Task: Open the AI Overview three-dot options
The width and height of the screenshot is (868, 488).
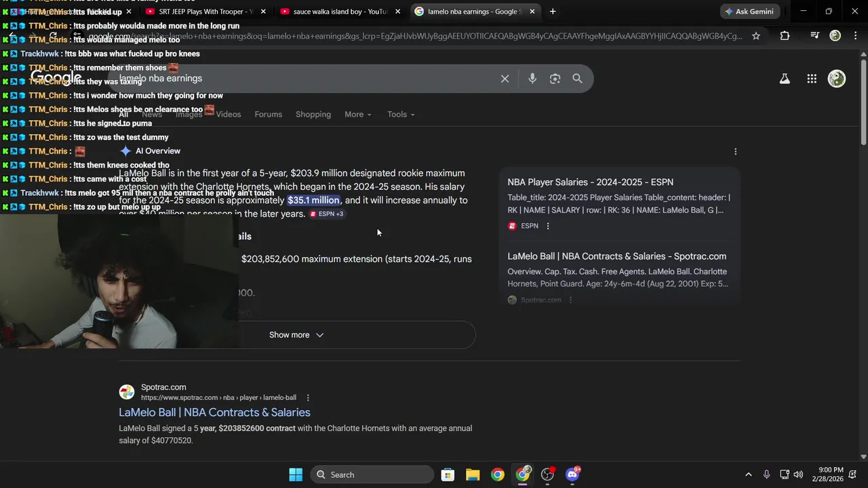Action: tap(735, 152)
